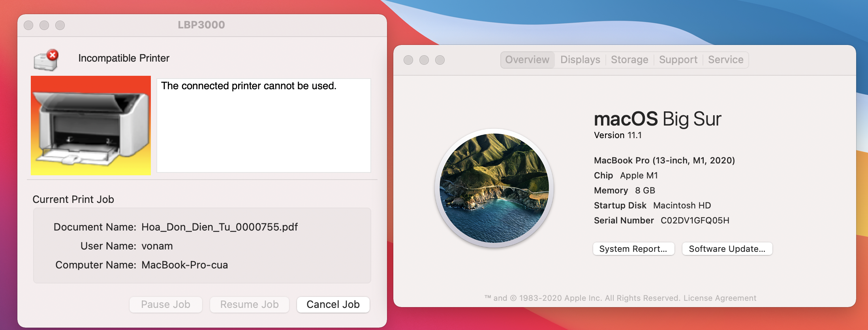Image resolution: width=868 pixels, height=330 pixels.
Task: Click the 'macOS Big Sur' heading
Action: pyautogui.click(x=658, y=119)
